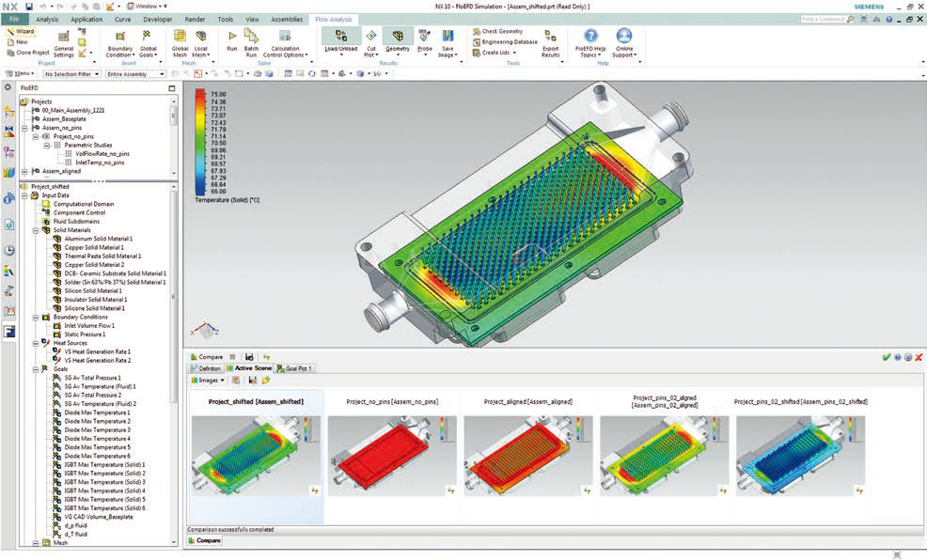Open FloEFD Help Topics
The width and height of the screenshot is (927, 560).
tap(590, 44)
